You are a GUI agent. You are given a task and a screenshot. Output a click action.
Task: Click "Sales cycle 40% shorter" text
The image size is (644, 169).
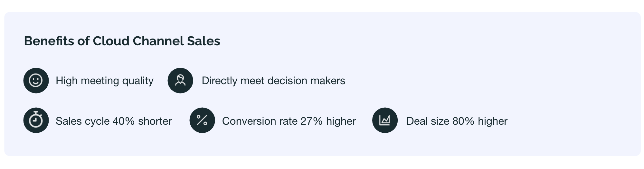pos(114,121)
